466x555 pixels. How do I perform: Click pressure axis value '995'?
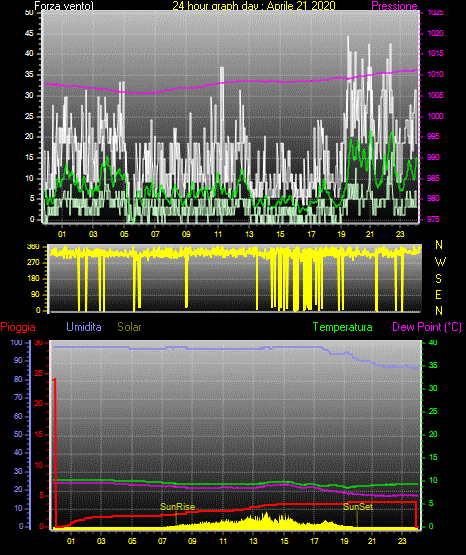click(433, 136)
